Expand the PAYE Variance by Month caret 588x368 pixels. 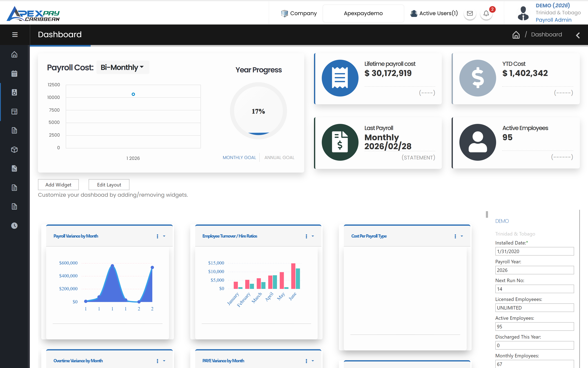point(313,361)
